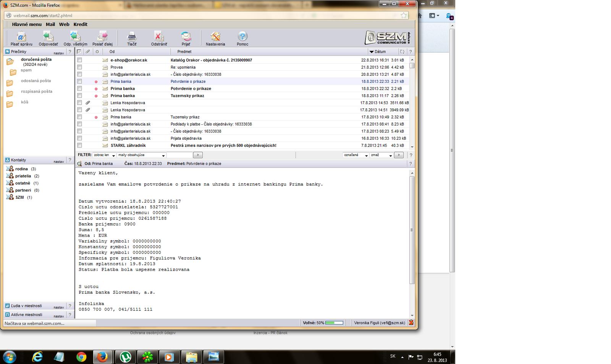611x364 pixels.
Task: Click the Odp. všetkým reply-all icon
Action: [x=75, y=37]
